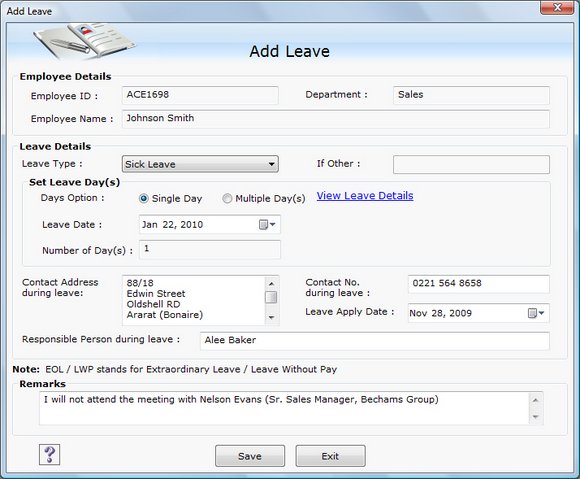Open the Leave Date calendar picker icon

[267, 225]
